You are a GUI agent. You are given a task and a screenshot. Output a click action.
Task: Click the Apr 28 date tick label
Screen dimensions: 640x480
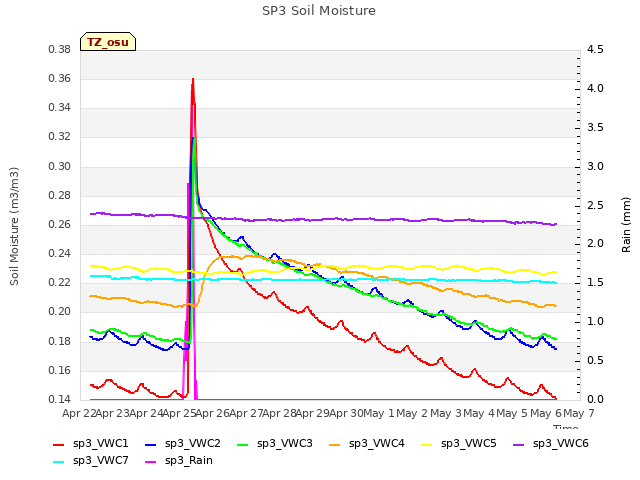pos(279,413)
